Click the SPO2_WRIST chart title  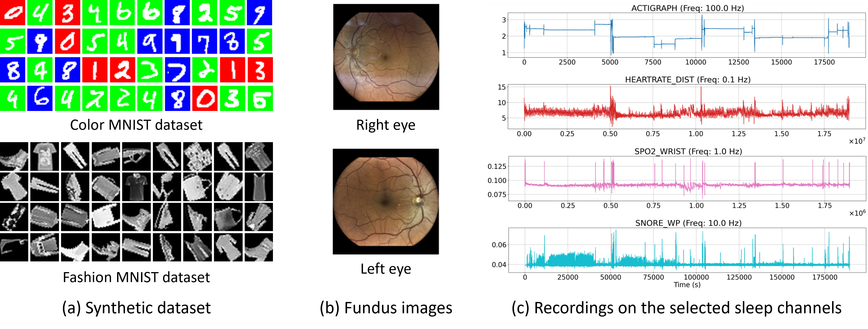coord(688,152)
